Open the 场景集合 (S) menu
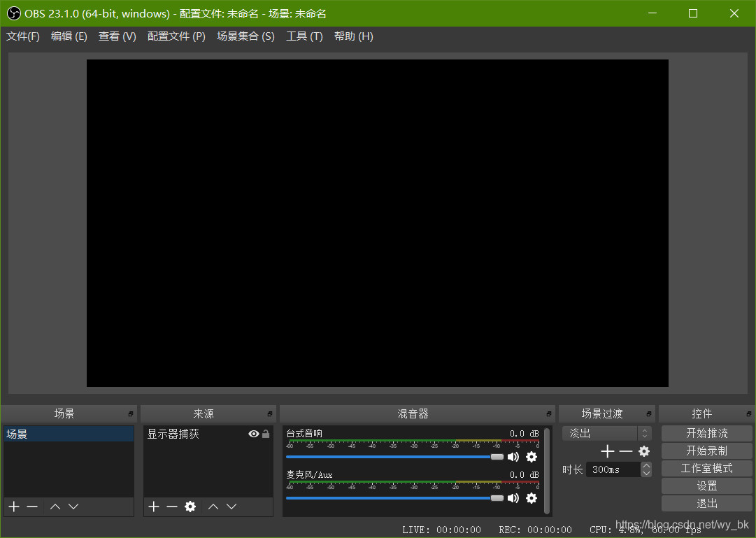756x538 pixels. [245, 36]
